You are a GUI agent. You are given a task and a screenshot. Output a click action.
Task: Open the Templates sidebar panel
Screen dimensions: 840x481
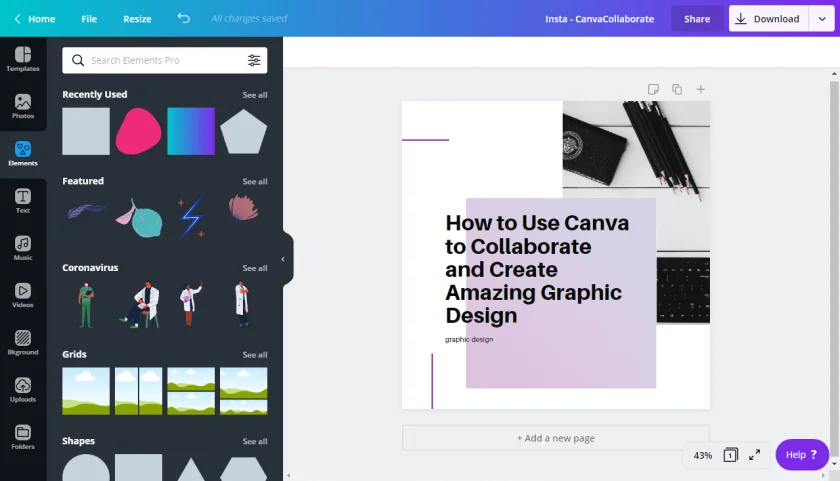coord(23,59)
